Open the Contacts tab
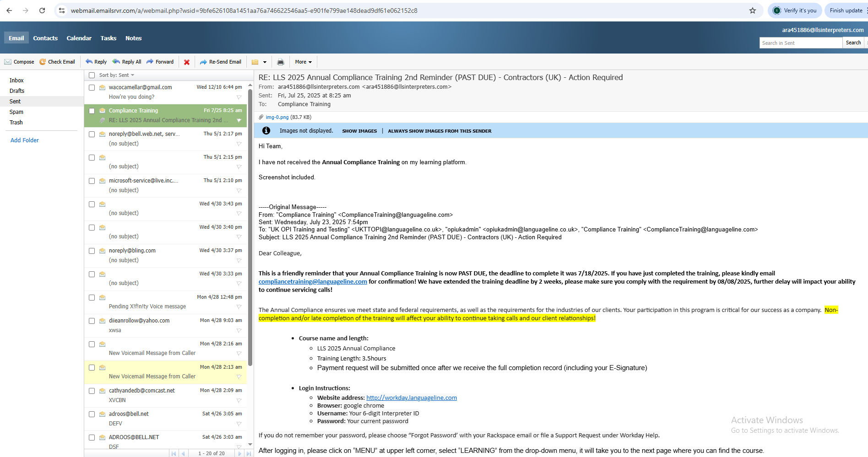Screen dimensions: 868x457 (x=45, y=38)
